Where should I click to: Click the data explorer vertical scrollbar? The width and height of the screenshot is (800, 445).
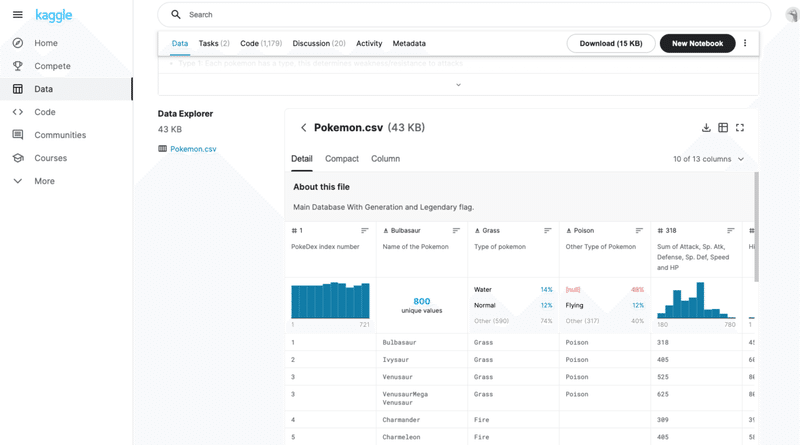pyautogui.click(x=756, y=227)
